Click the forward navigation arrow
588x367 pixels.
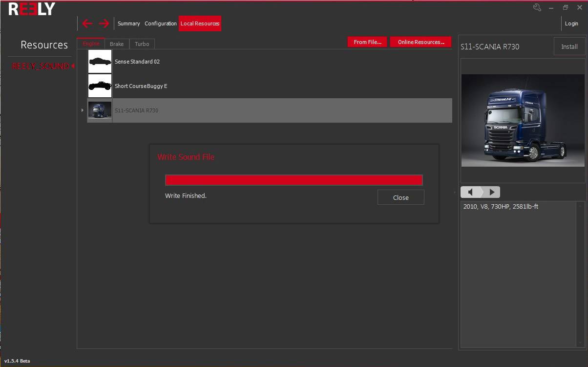[104, 23]
